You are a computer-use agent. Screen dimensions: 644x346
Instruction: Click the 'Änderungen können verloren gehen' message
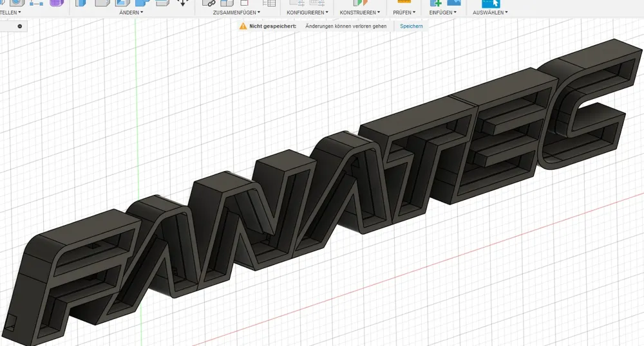click(x=346, y=26)
